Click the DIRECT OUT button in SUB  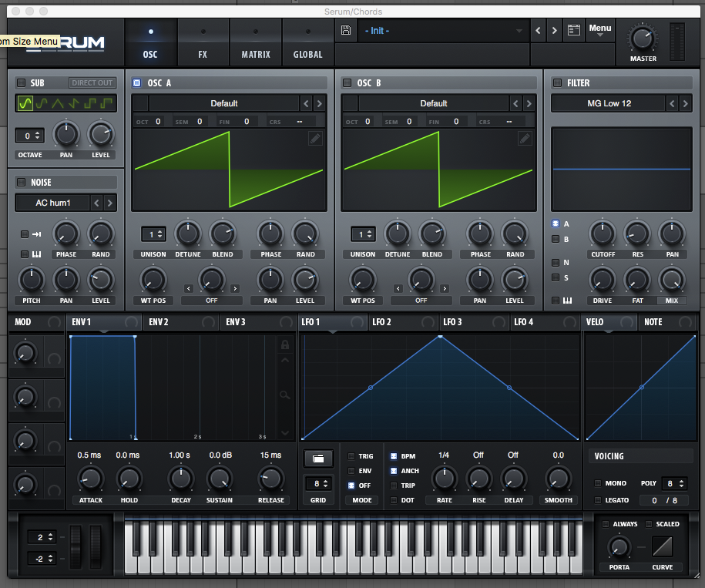[x=92, y=82]
